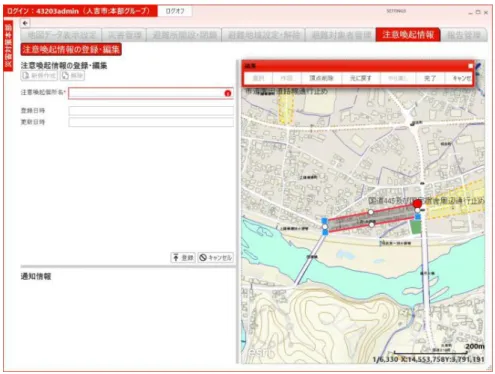Click the red vertex handle on polygon
The image size is (495, 374).
417,203
